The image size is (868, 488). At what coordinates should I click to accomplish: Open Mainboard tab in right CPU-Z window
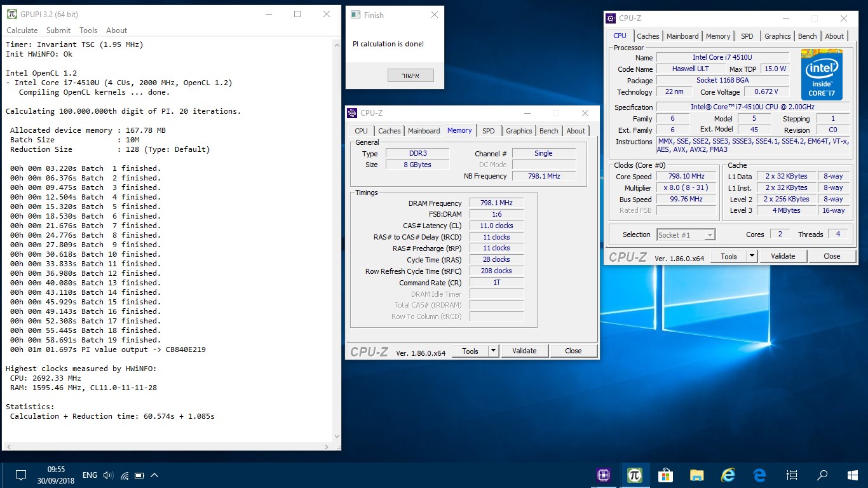pyautogui.click(x=682, y=36)
